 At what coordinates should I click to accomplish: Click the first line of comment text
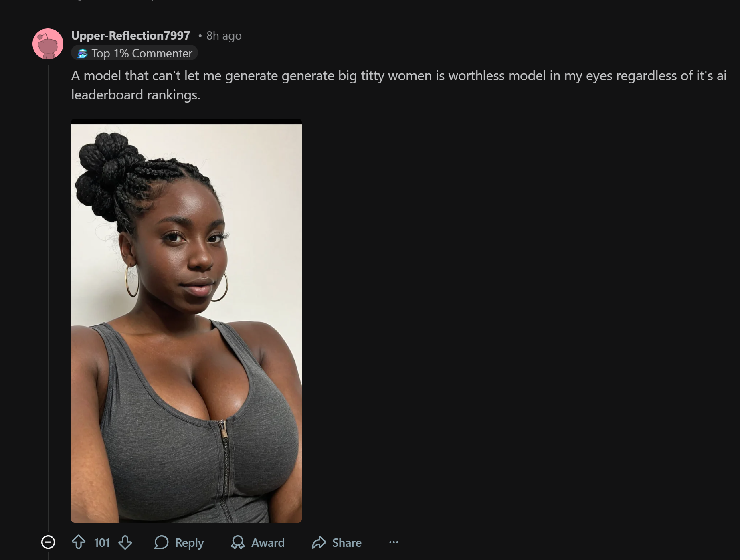click(x=399, y=75)
